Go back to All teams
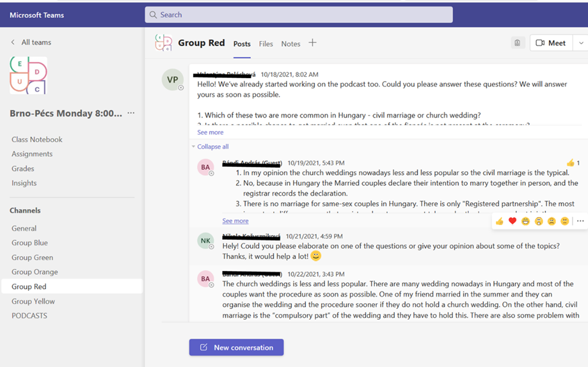 [x=31, y=42]
